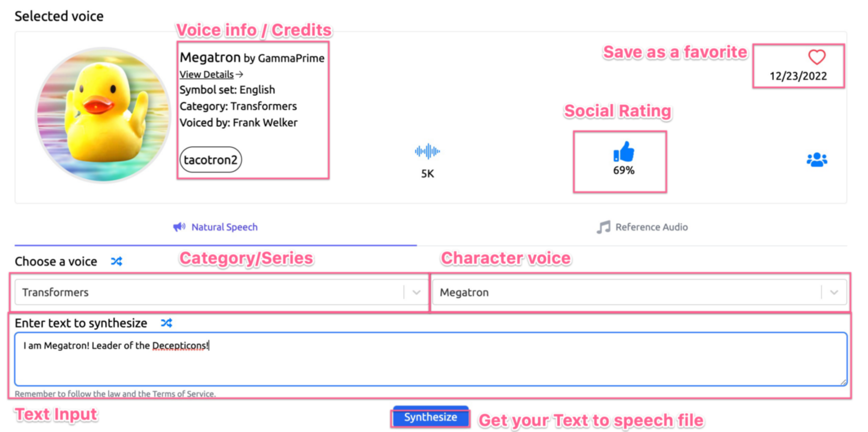
Task: Click the rubber duck voice avatar
Action: tap(103, 115)
